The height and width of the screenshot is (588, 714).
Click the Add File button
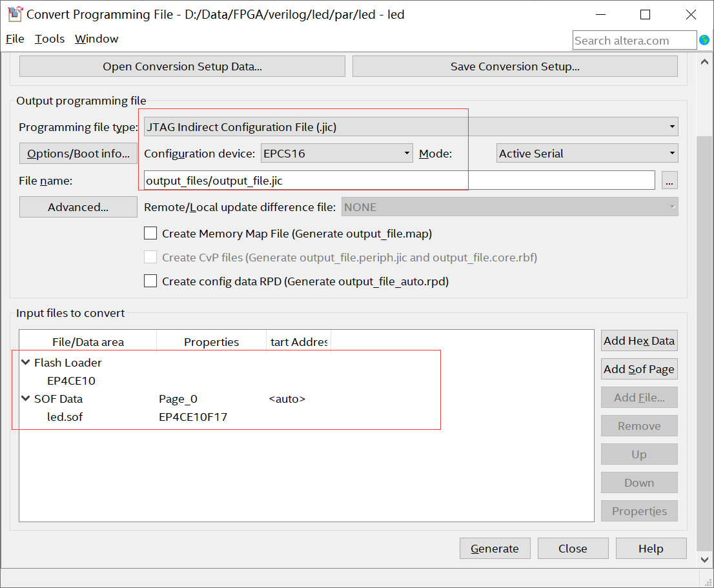[x=639, y=398]
